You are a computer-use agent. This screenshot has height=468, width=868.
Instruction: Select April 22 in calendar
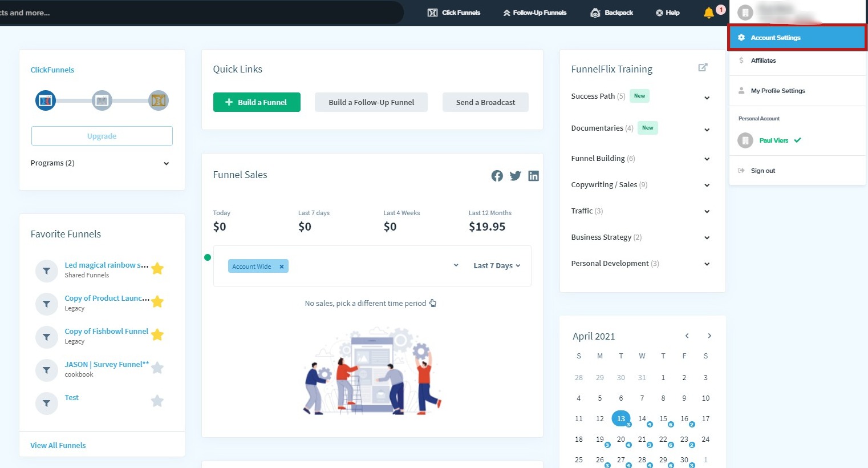pos(663,439)
